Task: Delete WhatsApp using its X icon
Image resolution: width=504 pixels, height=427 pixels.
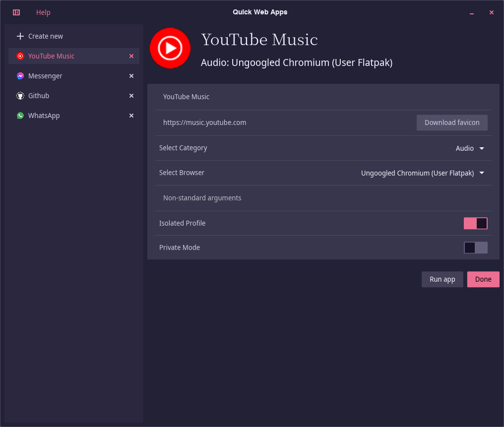Action: pyautogui.click(x=131, y=116)
